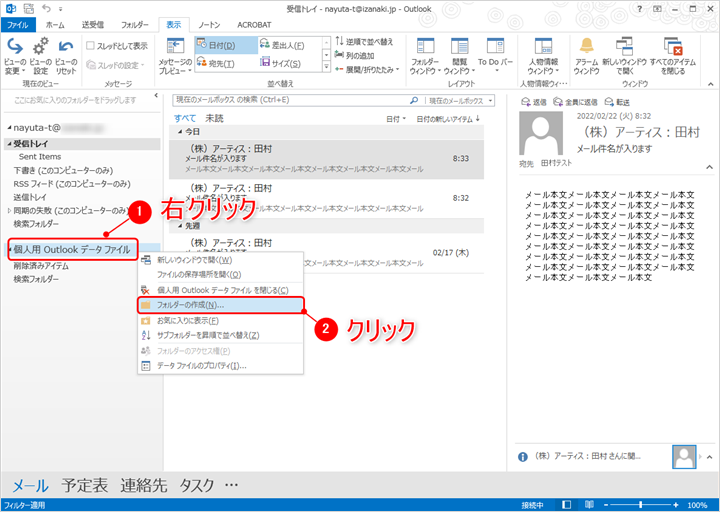Screen dimensions: 720x512
Task: Select the Sent Items folder
Action: (x=40, y=157)
